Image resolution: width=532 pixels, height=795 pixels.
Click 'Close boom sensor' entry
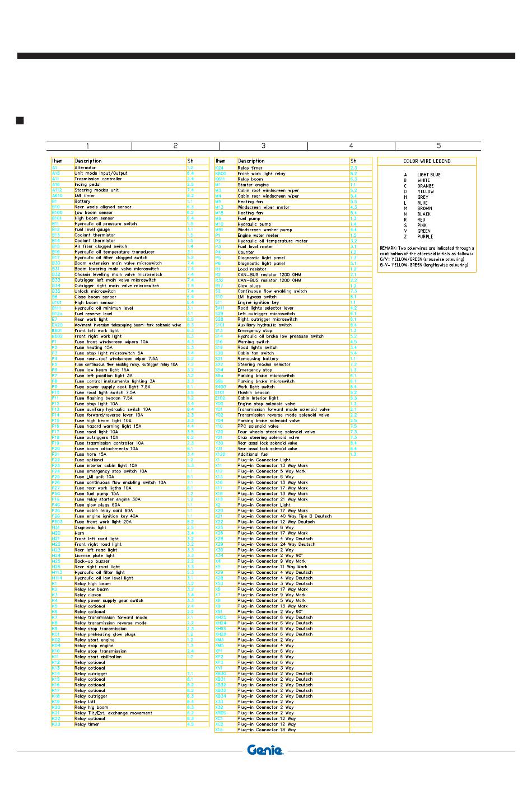pos(130,297)
